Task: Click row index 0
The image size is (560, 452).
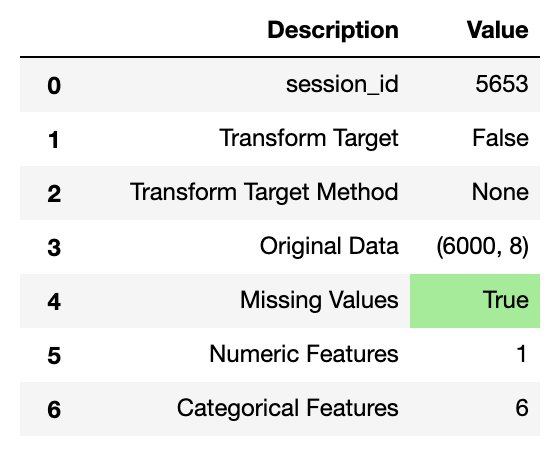Action: click(x=54, y=86)
